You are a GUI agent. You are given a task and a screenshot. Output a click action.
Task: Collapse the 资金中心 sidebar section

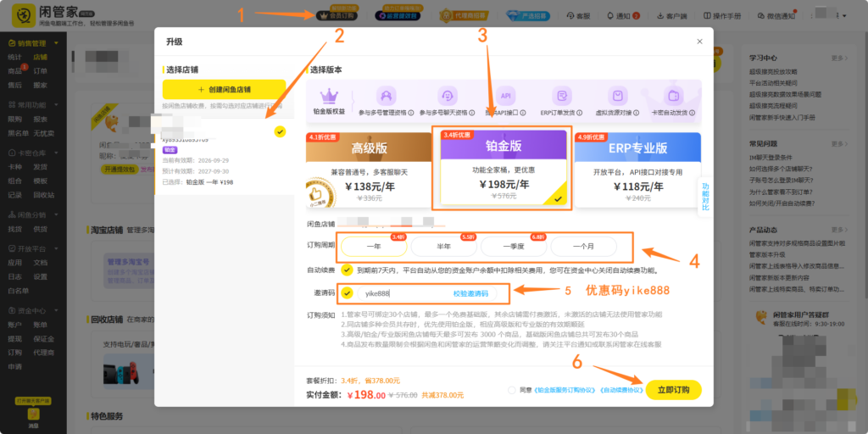click(x=56, y=310)
